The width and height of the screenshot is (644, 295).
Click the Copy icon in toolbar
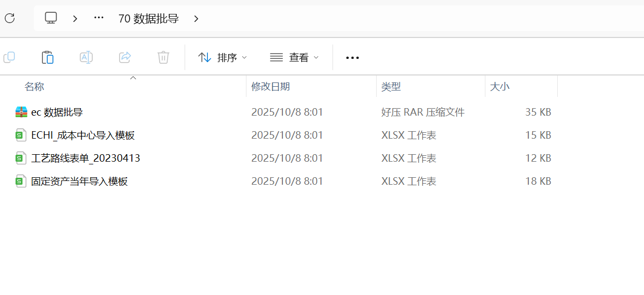pos(9,57)
